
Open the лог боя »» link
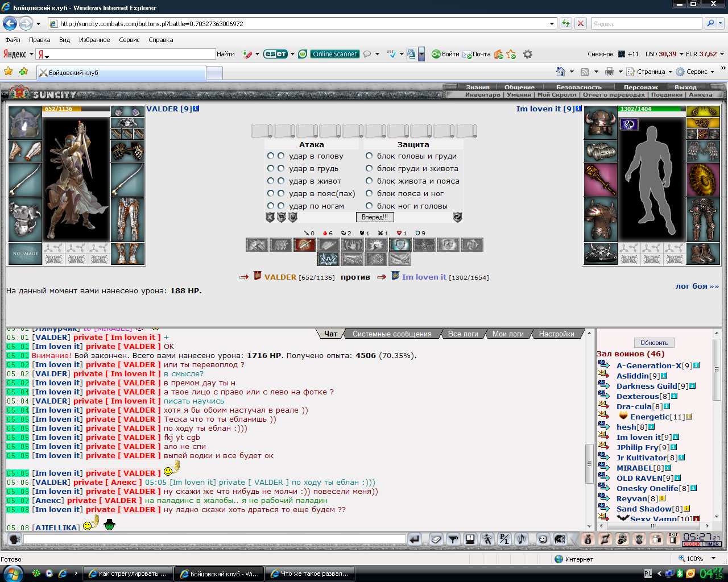[x=697, y=286]
